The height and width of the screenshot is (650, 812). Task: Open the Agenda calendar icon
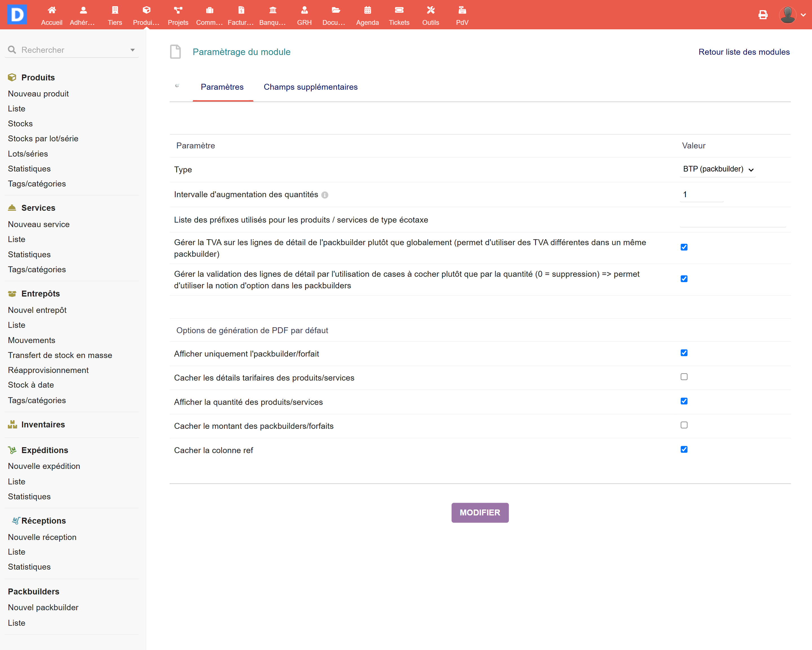[x=367, y=10]
